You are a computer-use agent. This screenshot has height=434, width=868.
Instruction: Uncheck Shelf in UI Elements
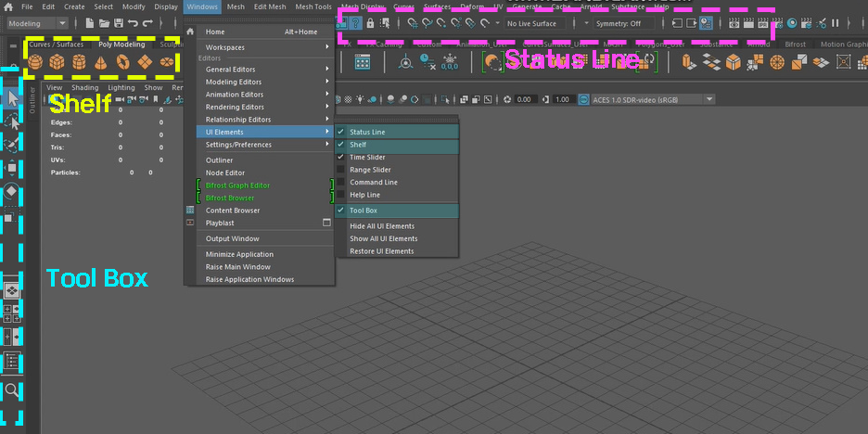[x=397, y=145]
